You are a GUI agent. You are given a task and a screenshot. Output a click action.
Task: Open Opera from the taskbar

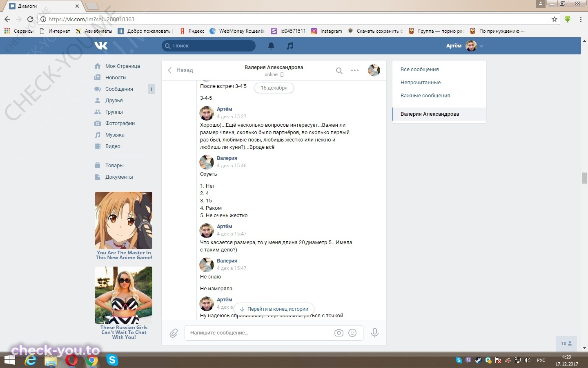pos(71,360)
